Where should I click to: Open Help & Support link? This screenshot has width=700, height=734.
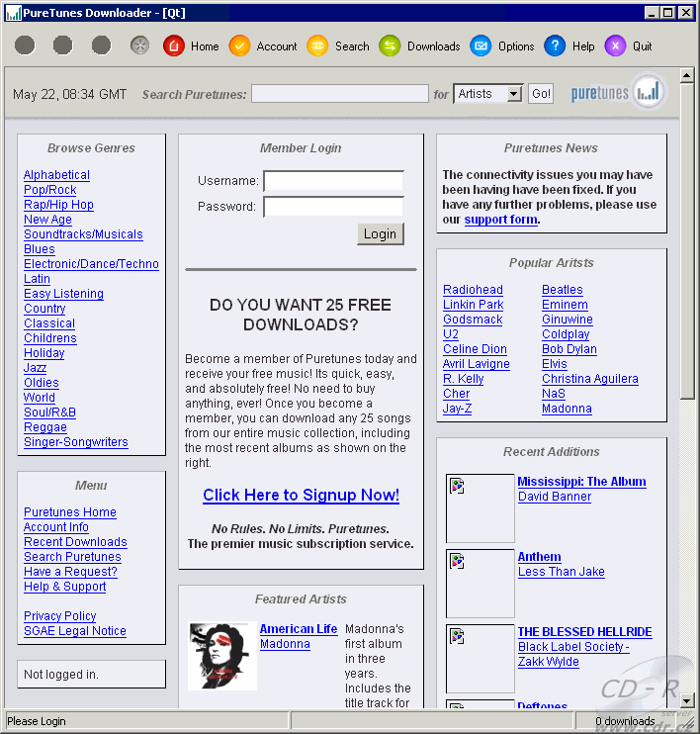[x=64, y=587]
